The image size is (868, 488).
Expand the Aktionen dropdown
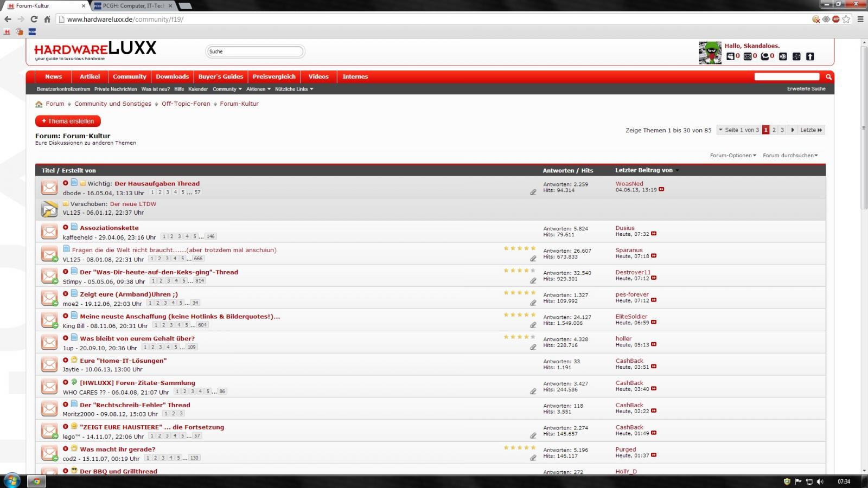tap(258, 89)
